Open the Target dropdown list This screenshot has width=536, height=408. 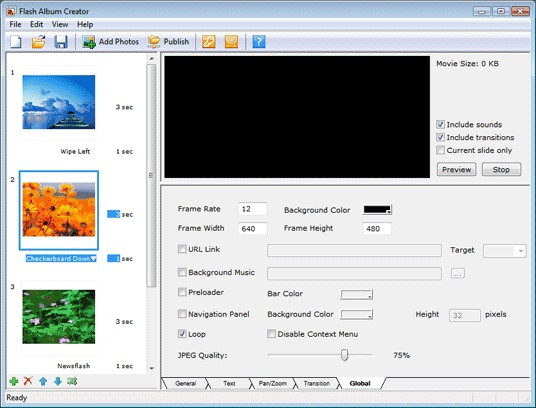pyautogui.click(x=520, y=251)
